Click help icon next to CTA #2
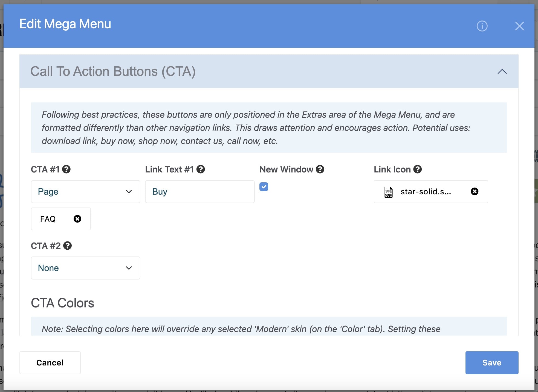Screen dimensions: 538x392 click(67, 246)
